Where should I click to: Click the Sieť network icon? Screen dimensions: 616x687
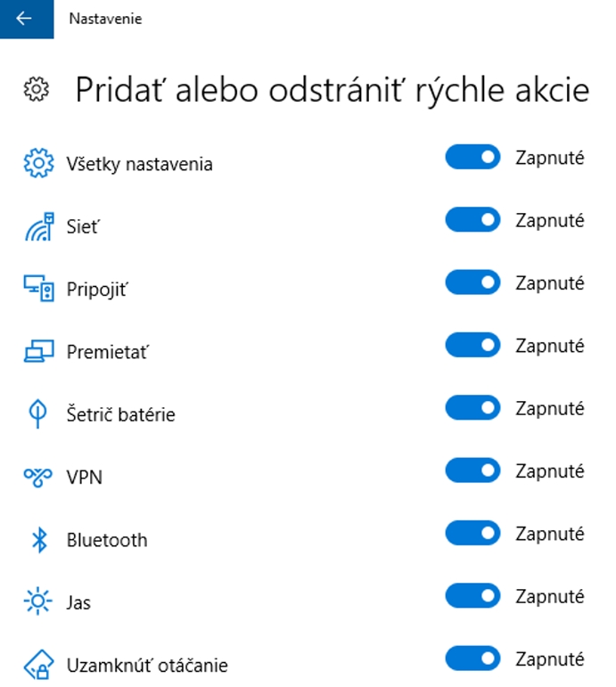pyautogui.click(x=38, y=227)
